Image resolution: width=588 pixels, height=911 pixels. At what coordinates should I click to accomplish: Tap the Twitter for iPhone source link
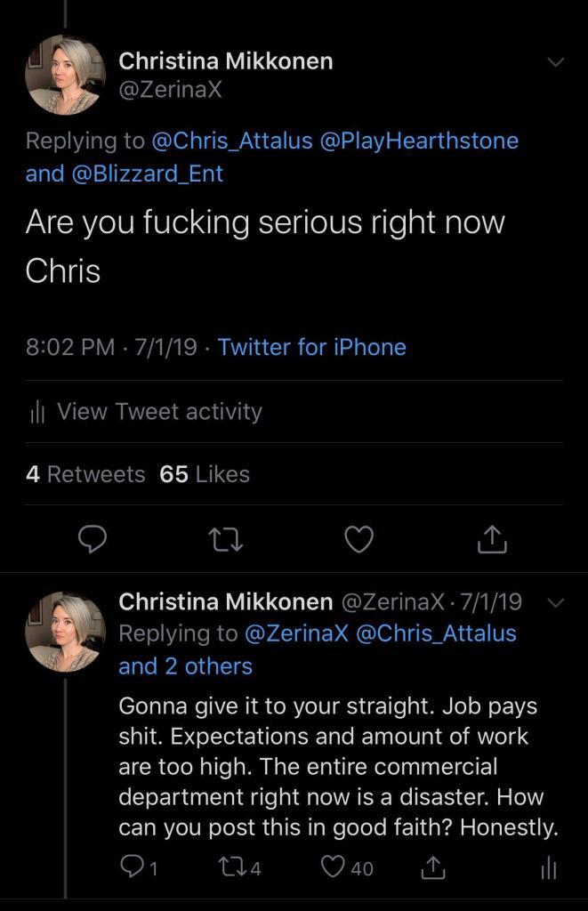coord(311,347)
